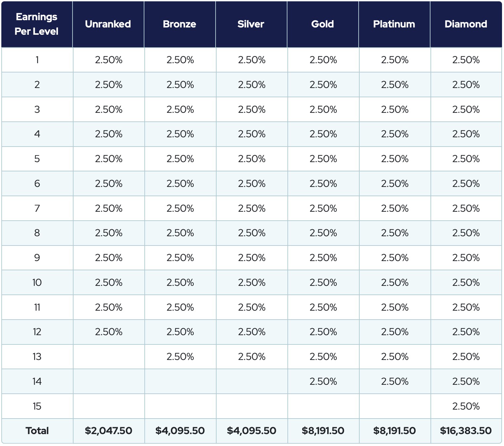504x446 pixels.
Task: Click the Silver total $4,095.50
Action: click(252, 431)
